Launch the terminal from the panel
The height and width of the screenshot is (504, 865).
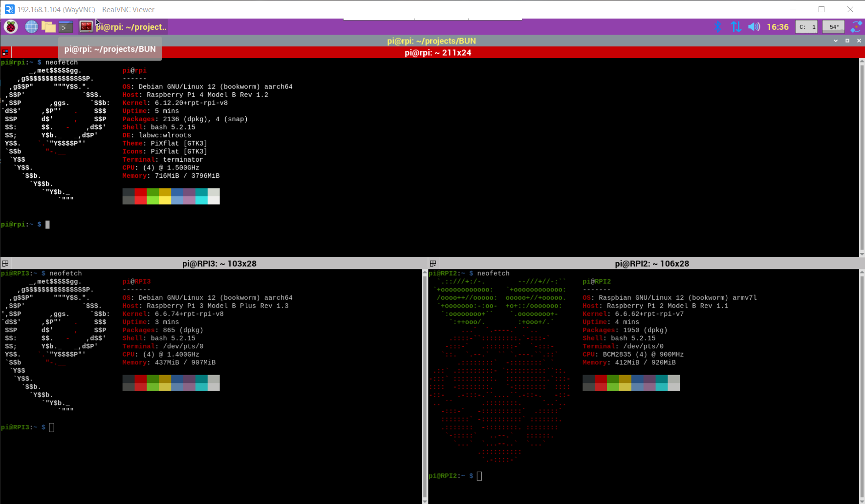pos(66,27)
